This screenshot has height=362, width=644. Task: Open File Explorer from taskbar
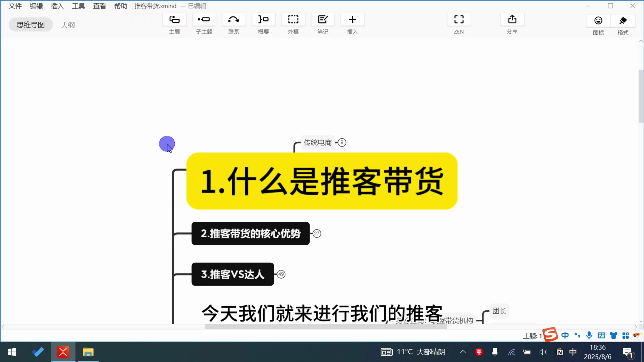point(88,352)
